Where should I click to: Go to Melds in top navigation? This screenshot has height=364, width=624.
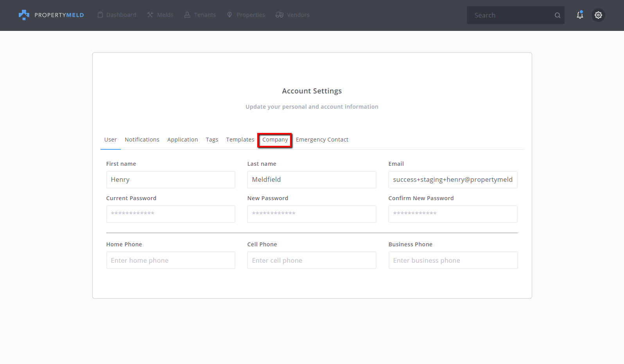(160, 15)
